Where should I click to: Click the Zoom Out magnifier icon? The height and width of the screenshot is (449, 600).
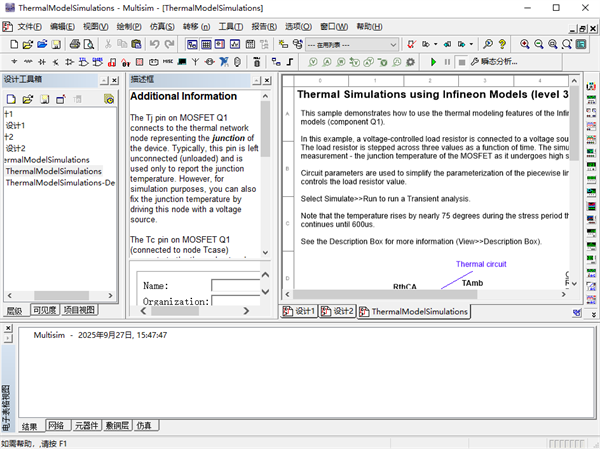click(540, 45)
